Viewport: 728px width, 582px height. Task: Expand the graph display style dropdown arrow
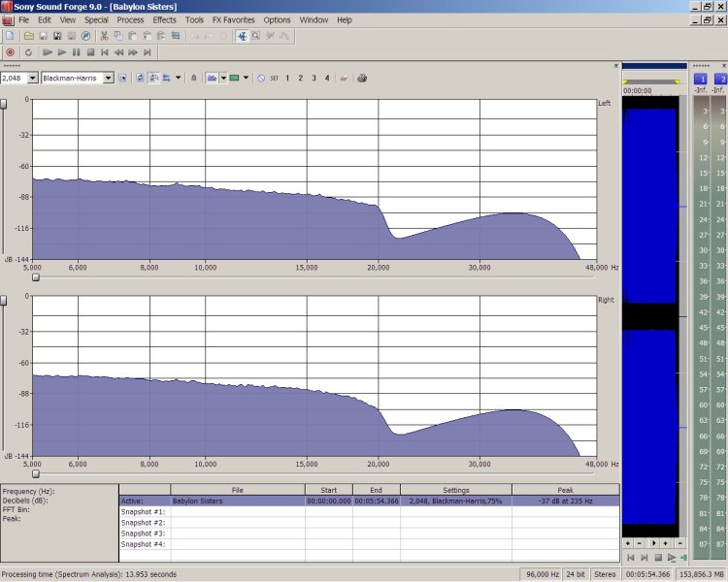223,78
